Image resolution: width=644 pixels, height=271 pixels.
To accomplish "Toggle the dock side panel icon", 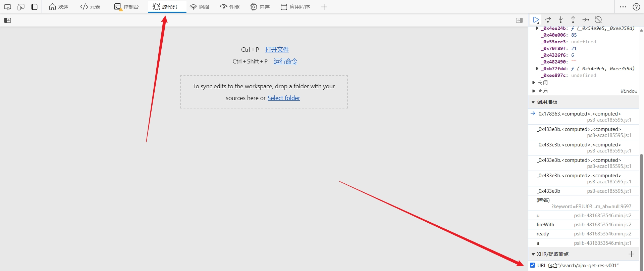I will [34, 7].
